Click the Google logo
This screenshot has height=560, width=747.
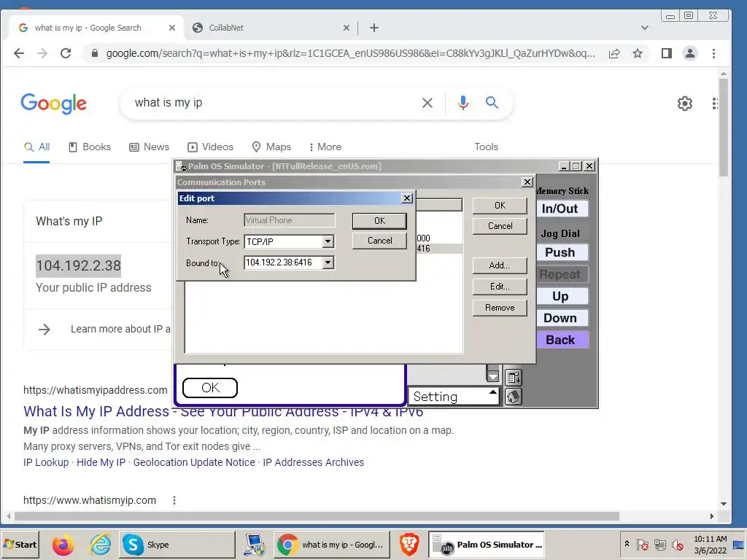[53, 104]
